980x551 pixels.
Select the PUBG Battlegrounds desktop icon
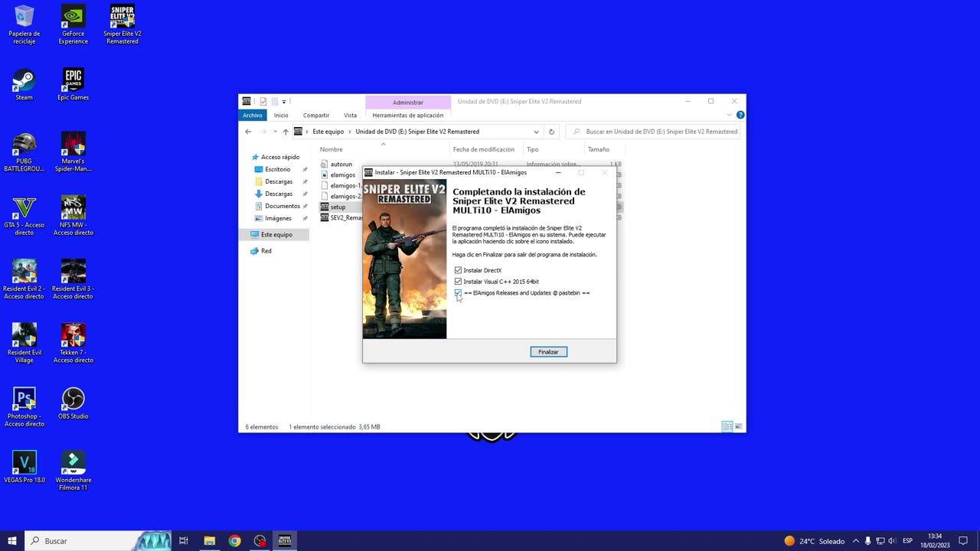pos(24,152)
